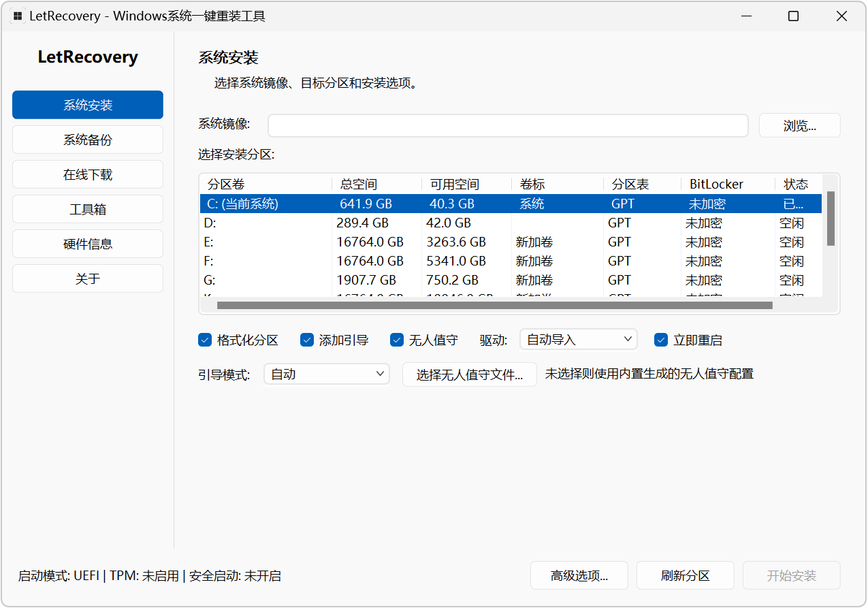Click the 系统 volume label cell
The width and height of the screenshot is (868, 608).
click(532, 204)
